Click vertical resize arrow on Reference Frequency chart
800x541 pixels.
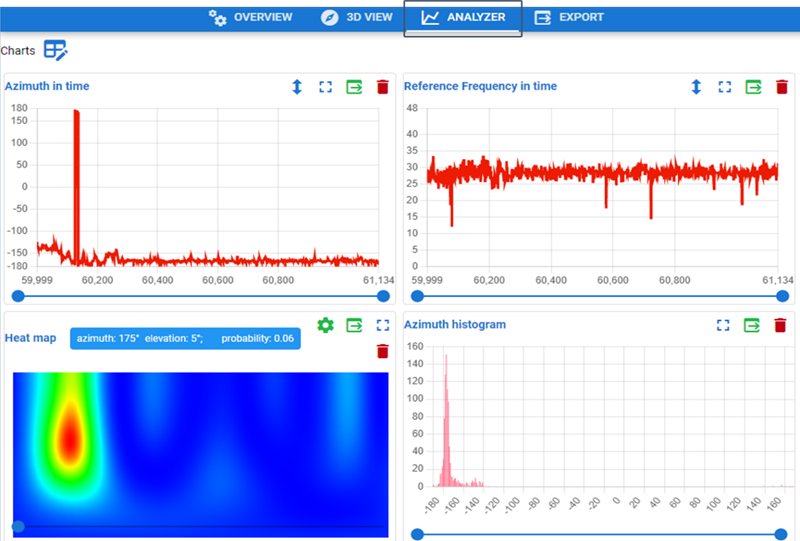pyautogui.click(x=696, y=87)
